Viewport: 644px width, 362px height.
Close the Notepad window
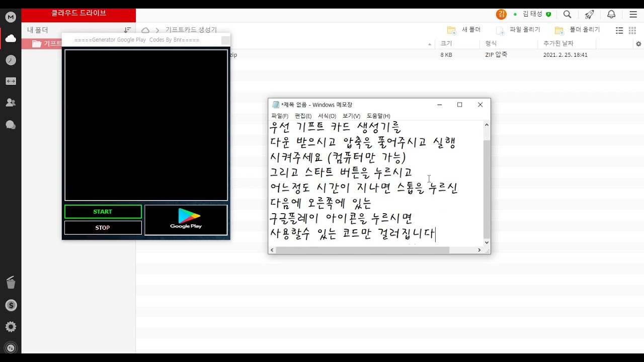click(480, 105)
